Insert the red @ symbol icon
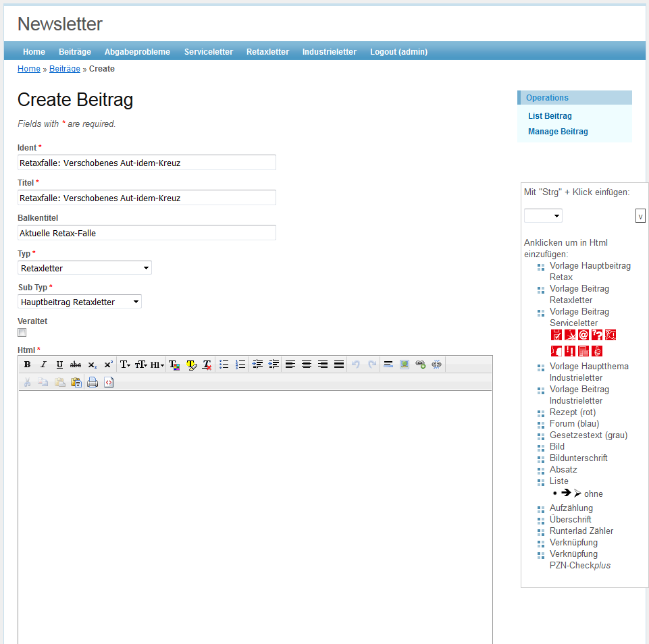This screenshot has height=644, width=649. pos(583,335)
